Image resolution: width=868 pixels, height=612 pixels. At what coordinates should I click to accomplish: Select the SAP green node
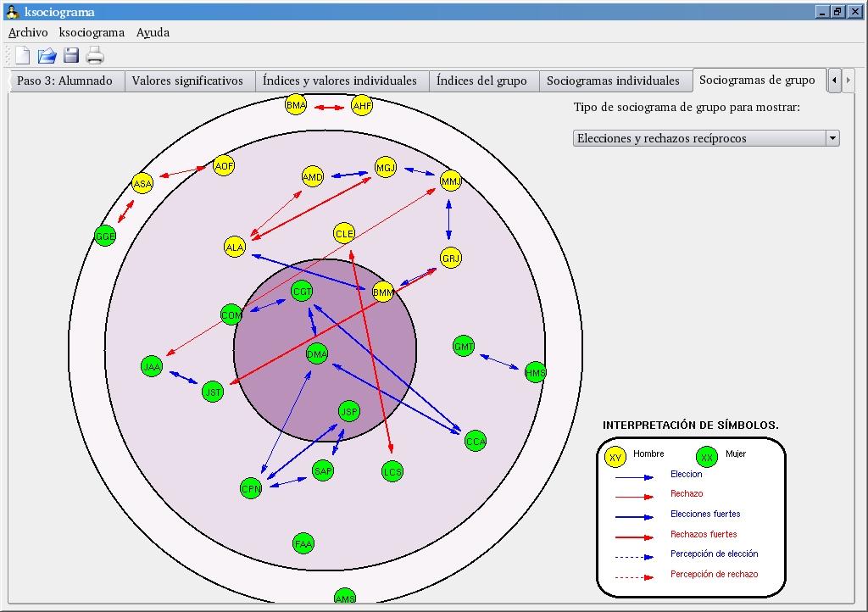pyautogui.click(x=323, y=471)
